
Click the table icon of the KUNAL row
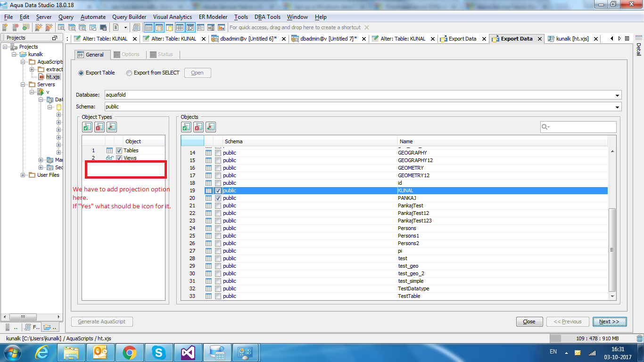[208, 190]
